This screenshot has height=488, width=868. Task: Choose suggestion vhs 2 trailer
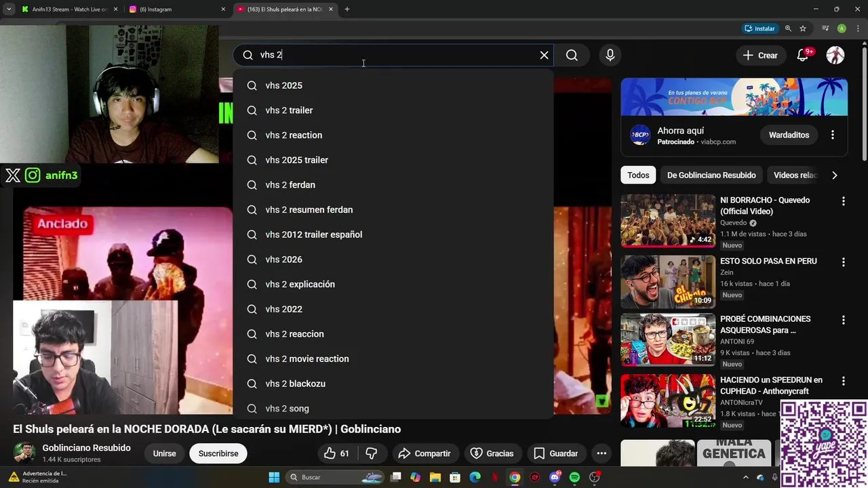pyautogui.click(x=393, y=110)
